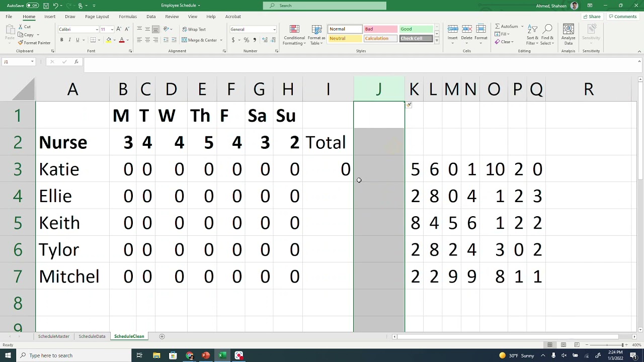Viewport: 644px width, 362px height.
Task: Align text to the left
Action: click(139, 40)
